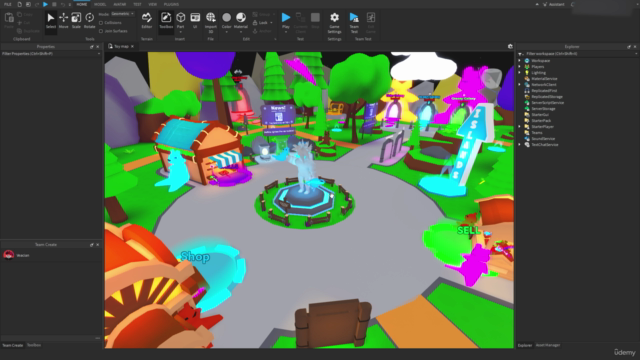
Task: Select Teams in Explorer
Action: (x=537, y=133)
